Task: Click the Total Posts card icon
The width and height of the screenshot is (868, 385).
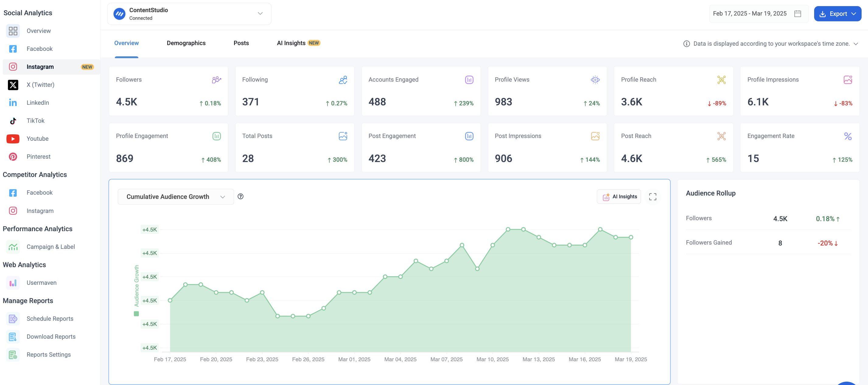Action: (x=343, y=136)
